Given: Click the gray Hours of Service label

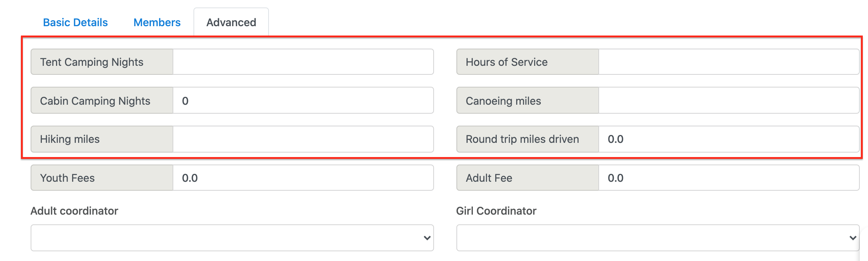Looking at the screenshot, I should click(x=506, y=62).
